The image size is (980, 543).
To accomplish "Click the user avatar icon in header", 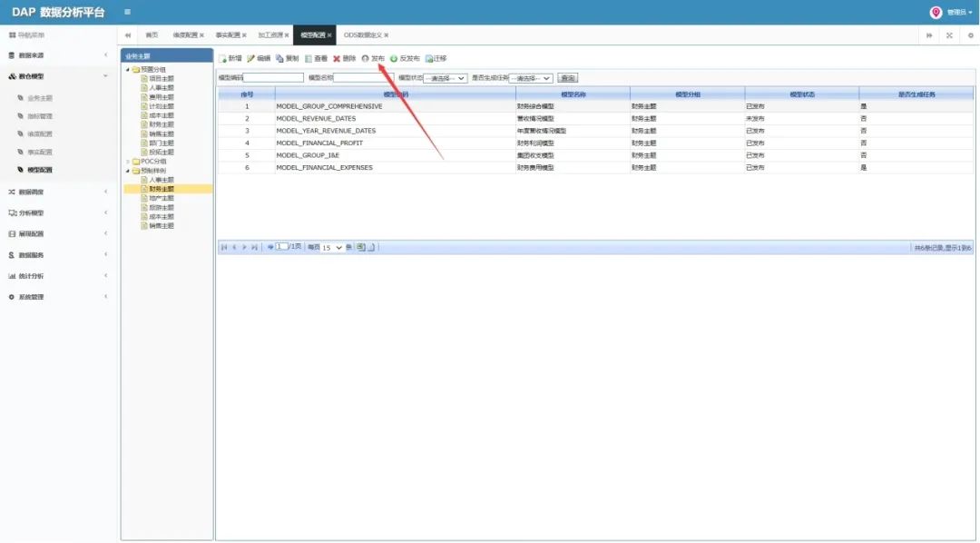I will click(x=936, y=13).
